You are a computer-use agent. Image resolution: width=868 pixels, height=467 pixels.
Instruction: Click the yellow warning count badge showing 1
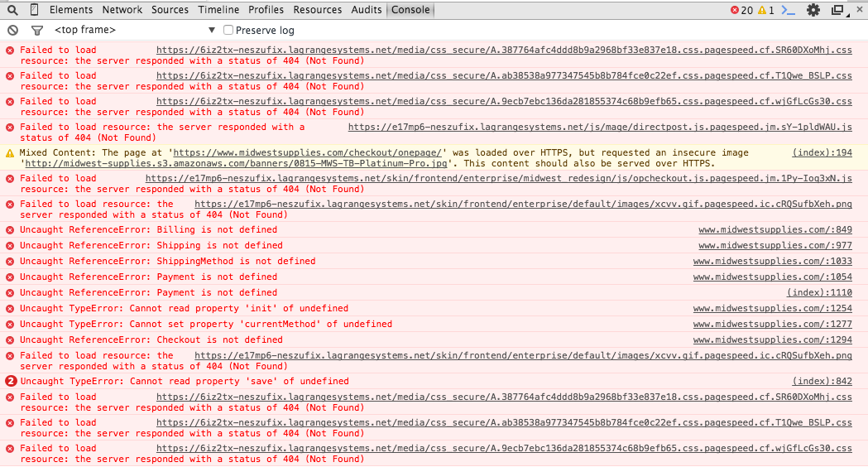click(x=766, y=10)
